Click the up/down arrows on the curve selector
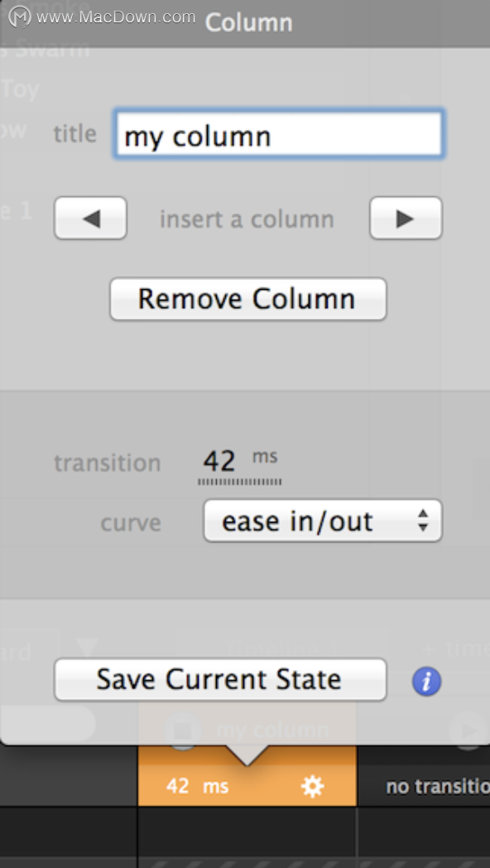490x868 pixels. (x=423, y=521)
